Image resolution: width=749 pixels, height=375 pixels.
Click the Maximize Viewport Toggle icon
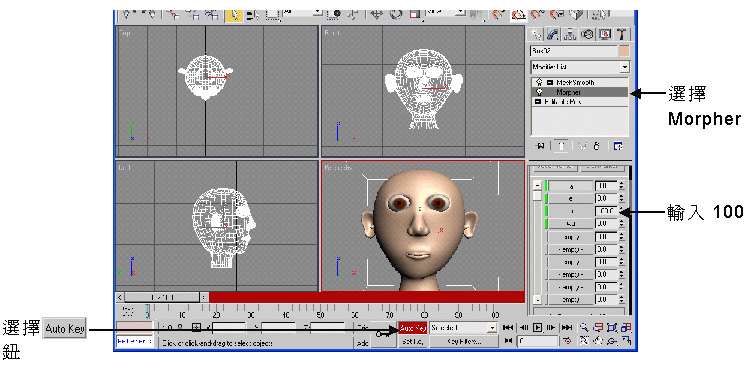point(626,341)
